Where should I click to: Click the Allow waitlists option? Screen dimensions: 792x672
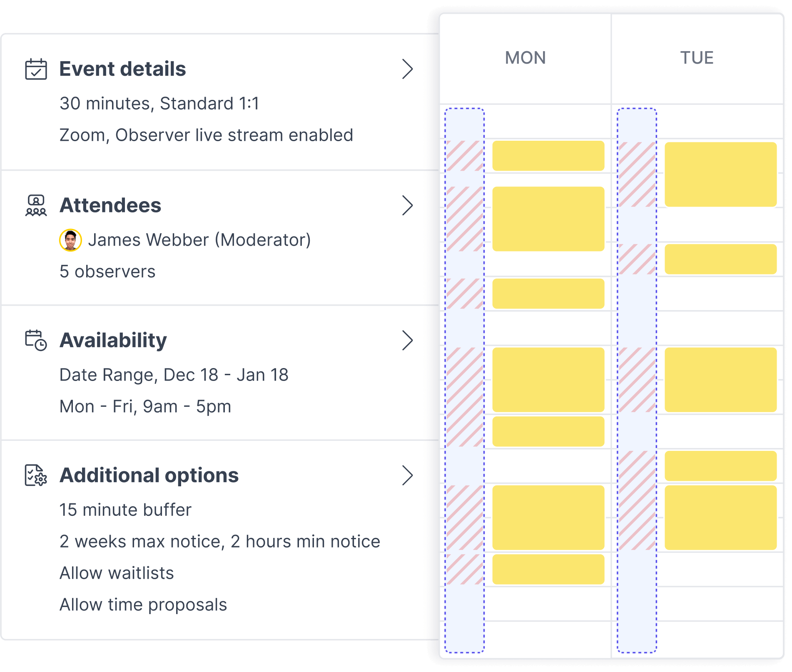(x=117, y=573)
